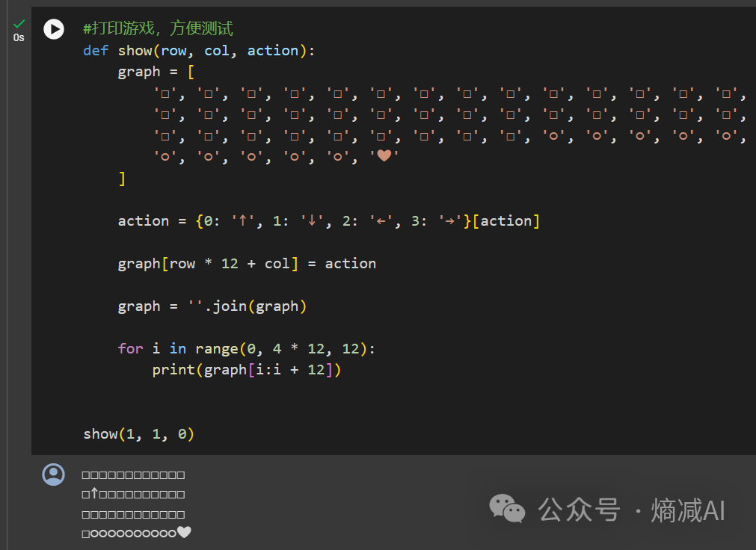
Task: Click the line 'graph[row * 12 + col] = action'
Action: click(247, 264)
